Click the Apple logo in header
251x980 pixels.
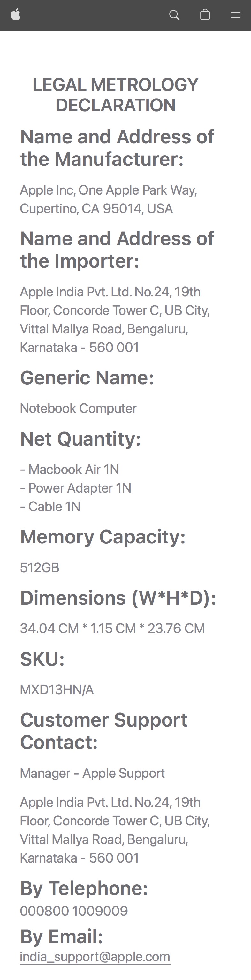(16, 15)
